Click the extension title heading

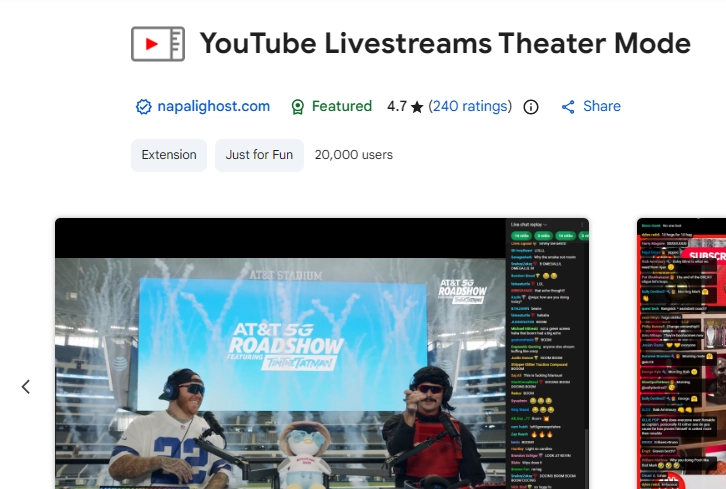(x=445, y=44)
